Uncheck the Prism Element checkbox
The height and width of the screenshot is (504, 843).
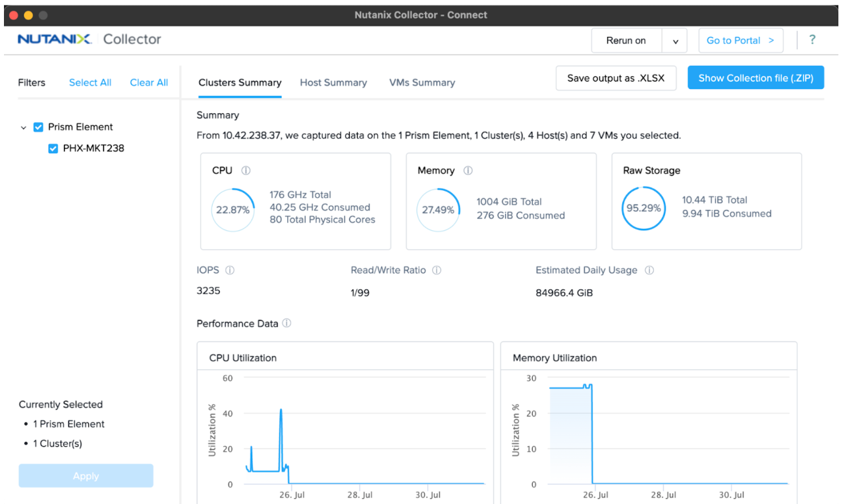coord(38,126)
